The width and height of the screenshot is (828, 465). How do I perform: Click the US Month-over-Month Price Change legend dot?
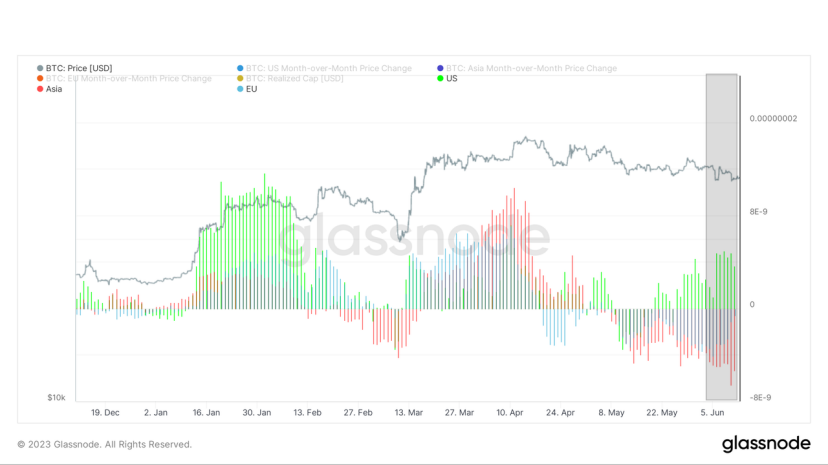239,68
